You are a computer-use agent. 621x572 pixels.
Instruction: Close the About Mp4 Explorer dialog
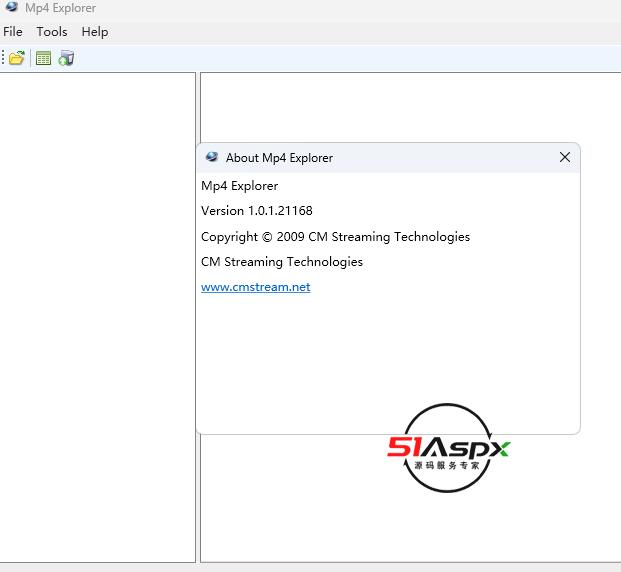pyautogui.click(x=565, y=157)
